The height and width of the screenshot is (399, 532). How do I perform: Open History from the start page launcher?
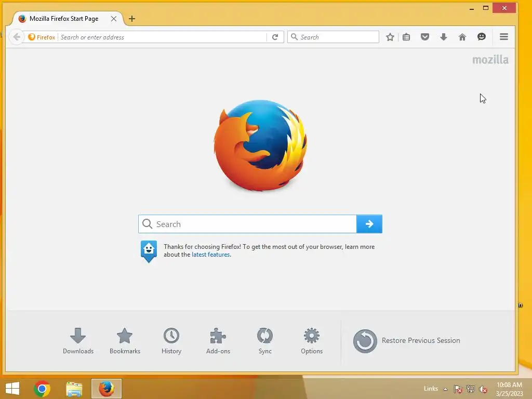(x=171, y=341)
